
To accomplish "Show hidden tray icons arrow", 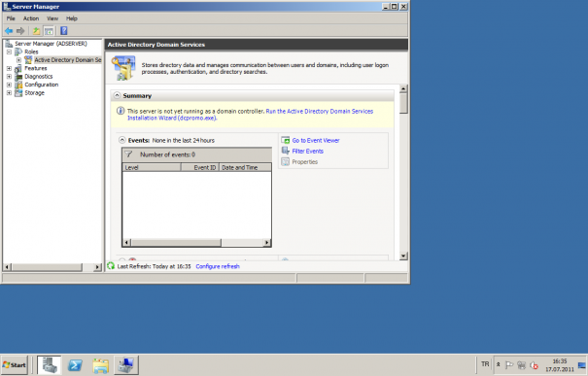I will [x=499, y=364].
